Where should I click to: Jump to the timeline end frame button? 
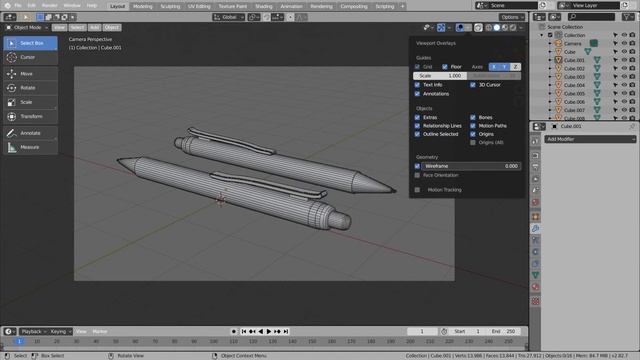[x=286, y=331]
